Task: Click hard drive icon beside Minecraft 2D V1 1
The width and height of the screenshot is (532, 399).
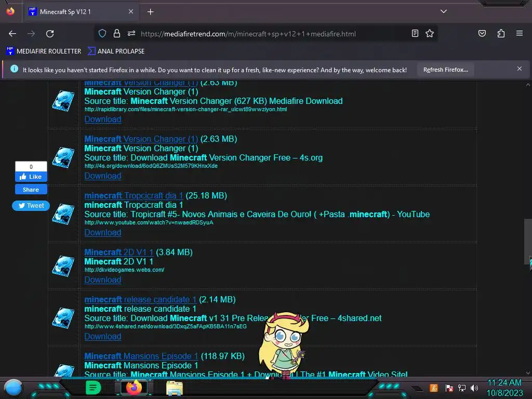Action: tap(63, 266)
